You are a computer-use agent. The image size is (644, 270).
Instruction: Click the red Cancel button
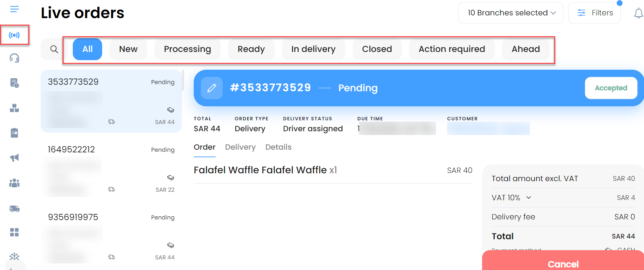pos(563,262)
